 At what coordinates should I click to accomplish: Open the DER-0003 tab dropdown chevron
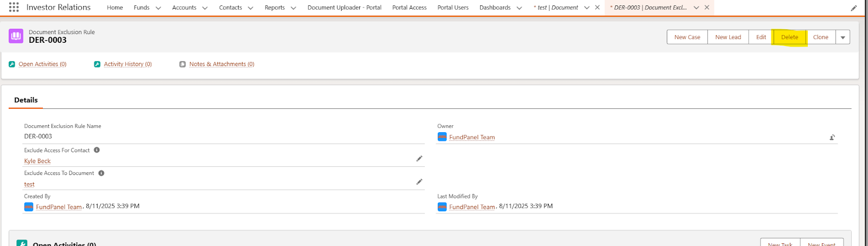click(697, 8)
